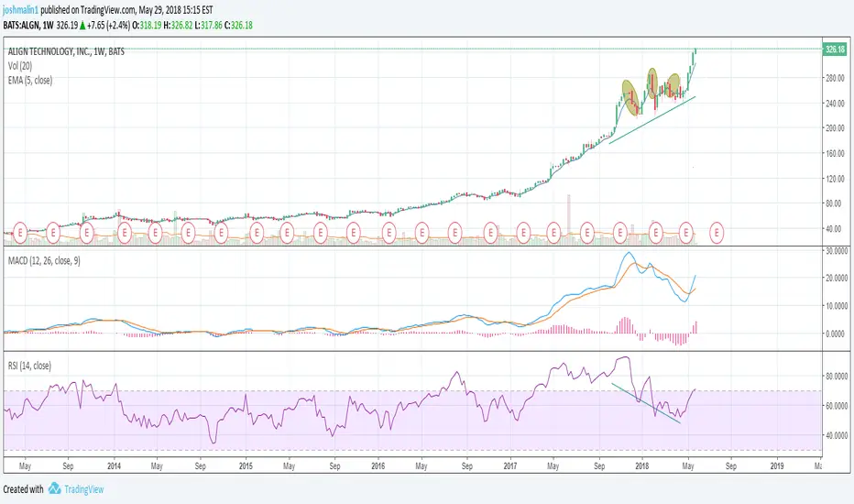
Task: Click the O:318.19 open value
Action: [x=147, y=25]
